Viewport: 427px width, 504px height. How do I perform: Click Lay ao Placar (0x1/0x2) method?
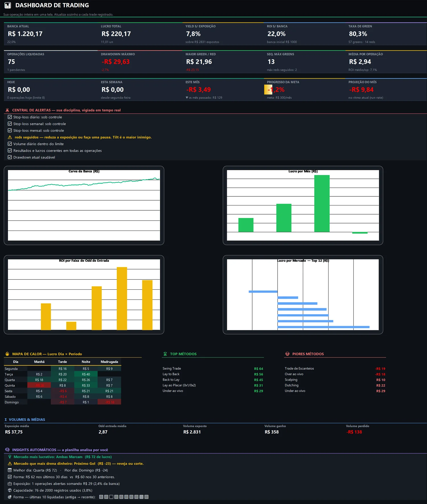coord(179,385)
